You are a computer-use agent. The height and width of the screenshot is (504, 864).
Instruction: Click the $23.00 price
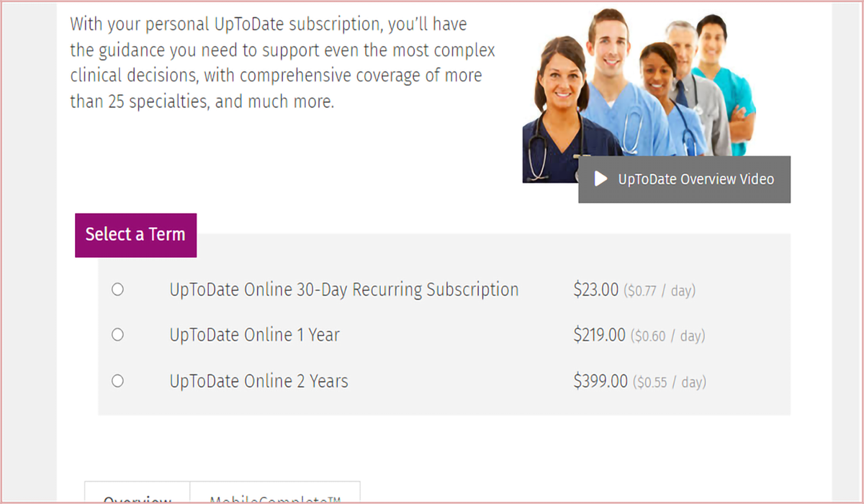click(596, 290)
